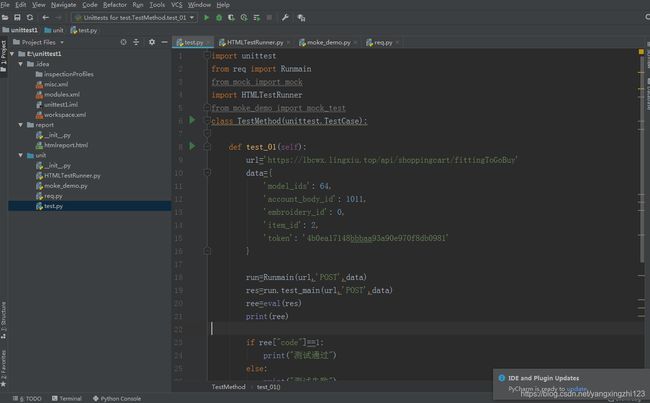650x403 pixels.
Task: Open the Terminal tool window button
Action: pos(67,398)
